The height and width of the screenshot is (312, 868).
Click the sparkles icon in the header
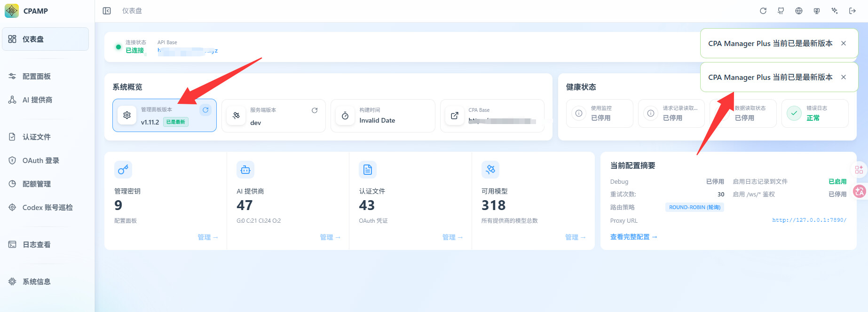(x=835, y=11)
